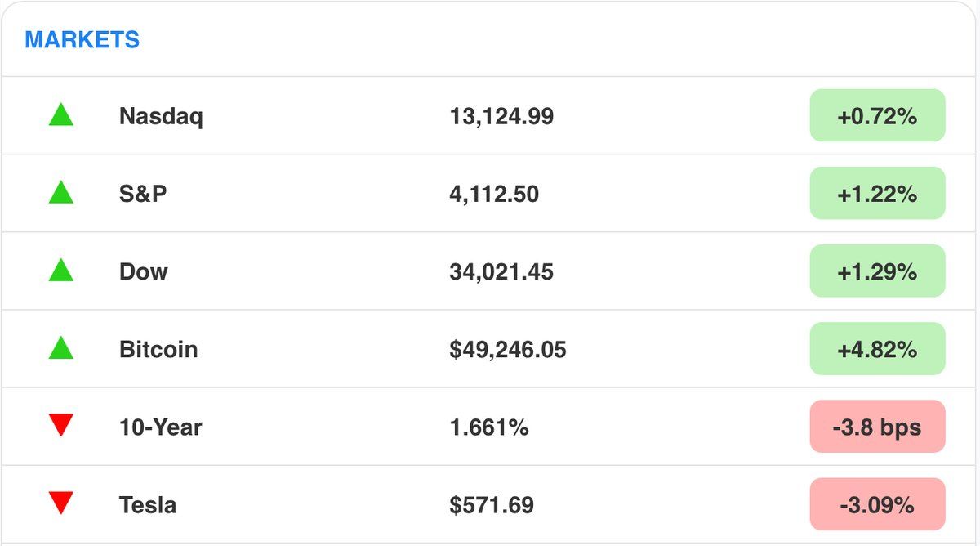Click the +0.72% Nasdaq change badge

click(877, 116)
